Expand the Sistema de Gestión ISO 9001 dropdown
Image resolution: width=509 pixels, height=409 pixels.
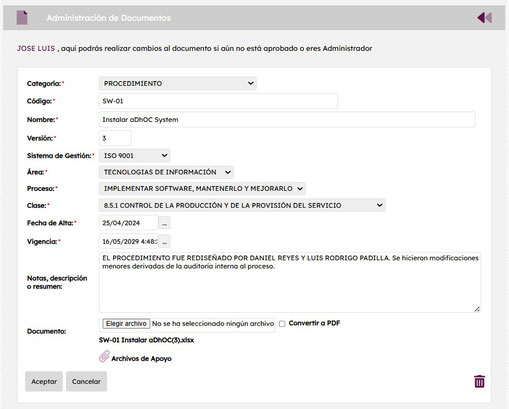tap(135, 155)
